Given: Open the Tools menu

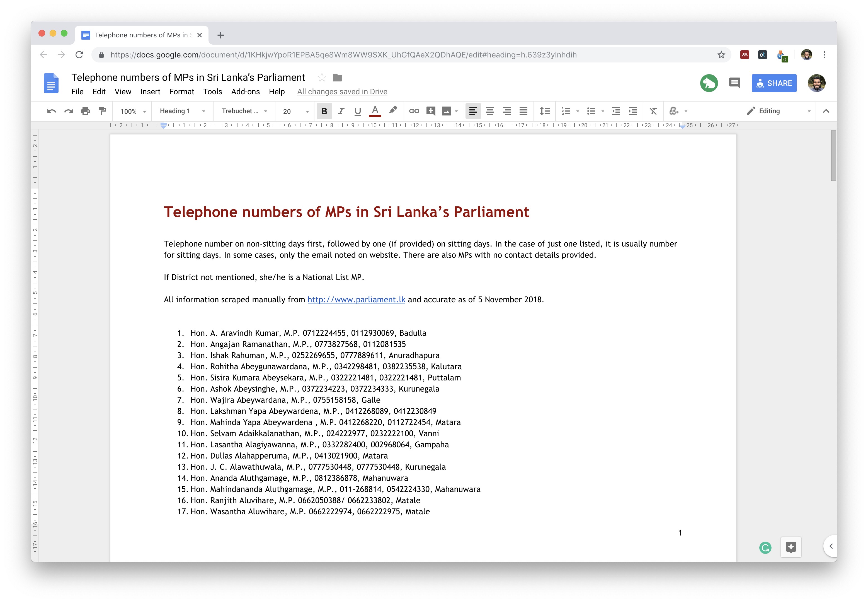Looking at the screenshot, I should coord(213,92).
